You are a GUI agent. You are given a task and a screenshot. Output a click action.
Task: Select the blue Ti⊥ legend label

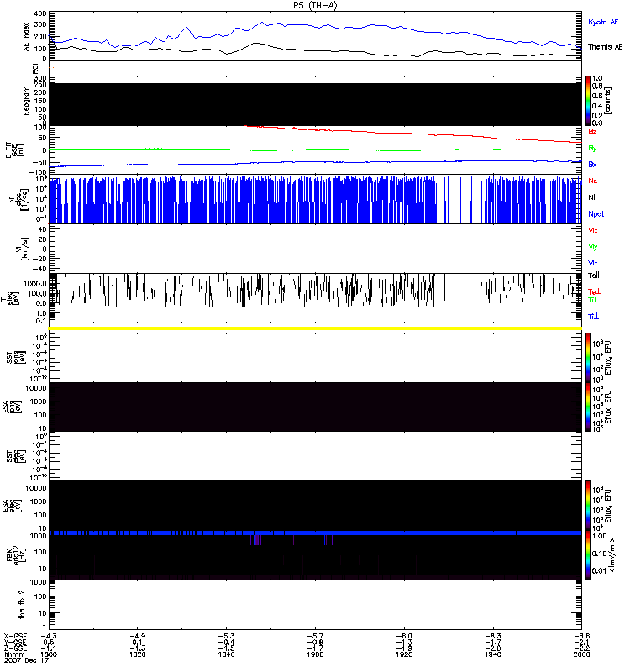pyautogui.click(x=593, y=317)
